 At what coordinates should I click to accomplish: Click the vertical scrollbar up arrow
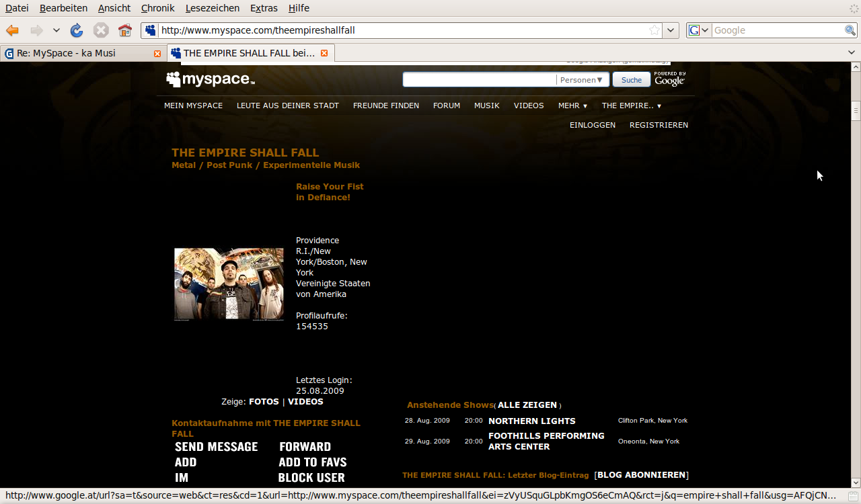click(x=856, y=67)
